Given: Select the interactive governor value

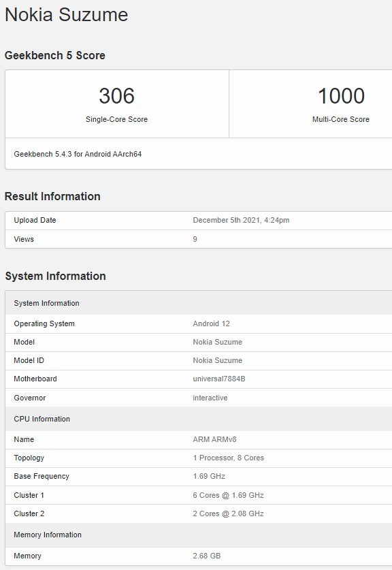Looking at the screenshot, I should 210,398.
